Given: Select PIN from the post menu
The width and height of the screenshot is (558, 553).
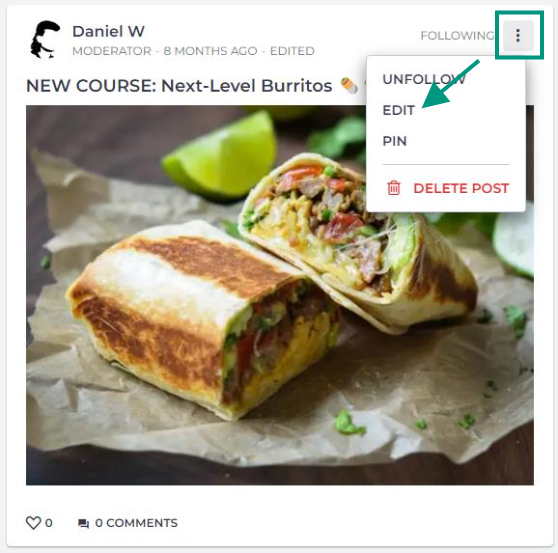Looking at the screenshot, I should coord(394,141).
